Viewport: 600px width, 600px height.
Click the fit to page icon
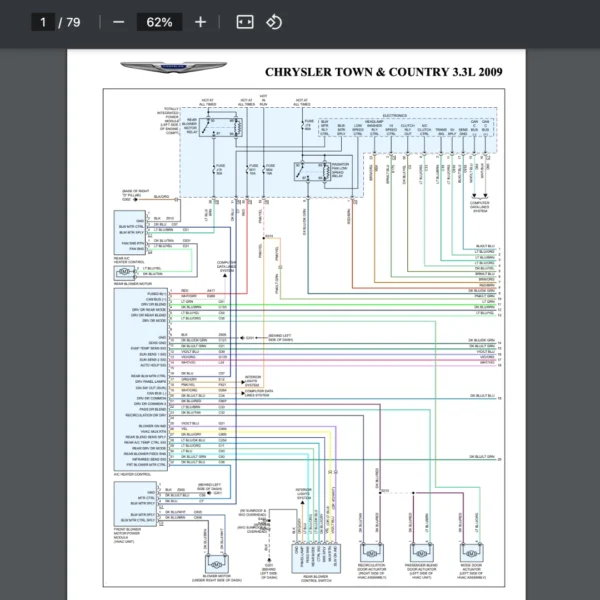(x=244, y=22)
